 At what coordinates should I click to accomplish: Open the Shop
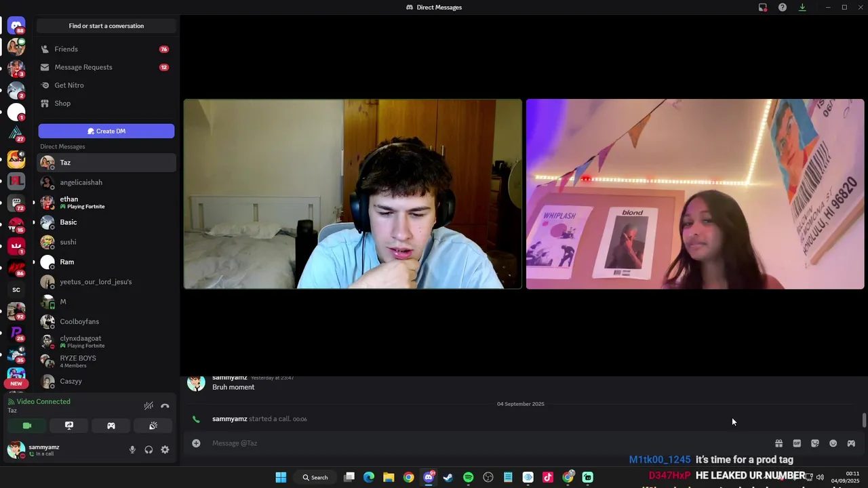pos(106,103)
